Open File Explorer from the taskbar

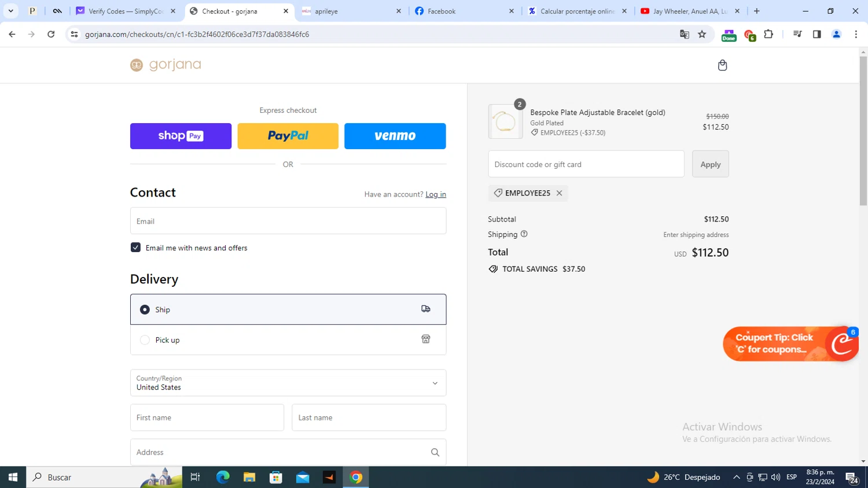pos(249,477)
